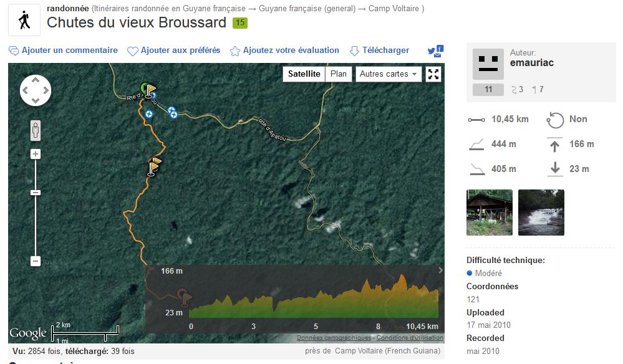The image size is (623, 364).
Task: Zoom out on the map
Action: [36, 261]
